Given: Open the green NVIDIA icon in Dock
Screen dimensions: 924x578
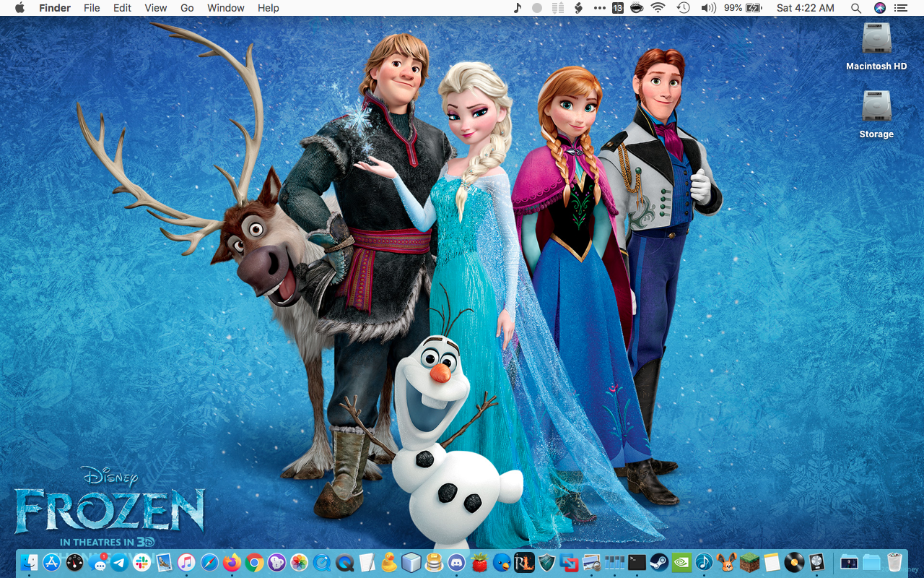Looking at the screenshot, I should click(681, 562).
